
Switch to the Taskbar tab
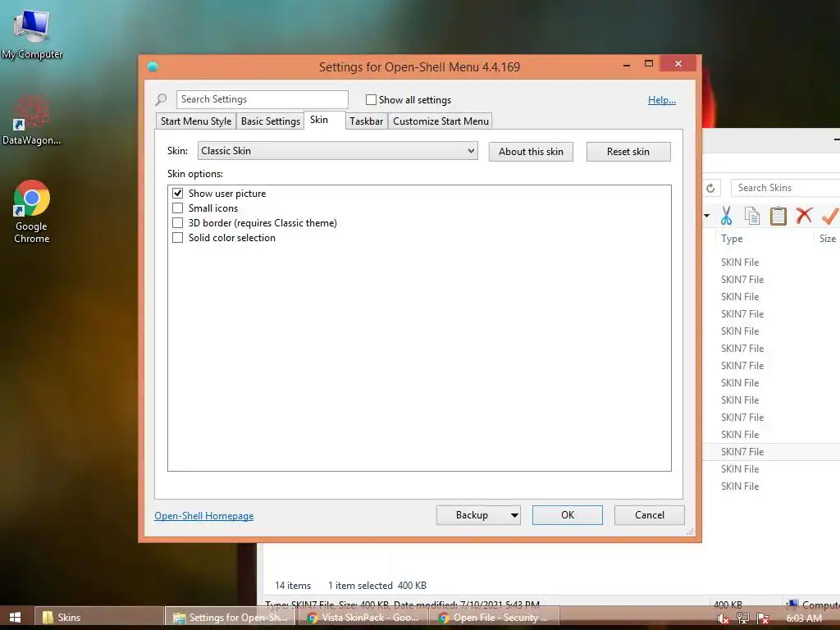367,121
